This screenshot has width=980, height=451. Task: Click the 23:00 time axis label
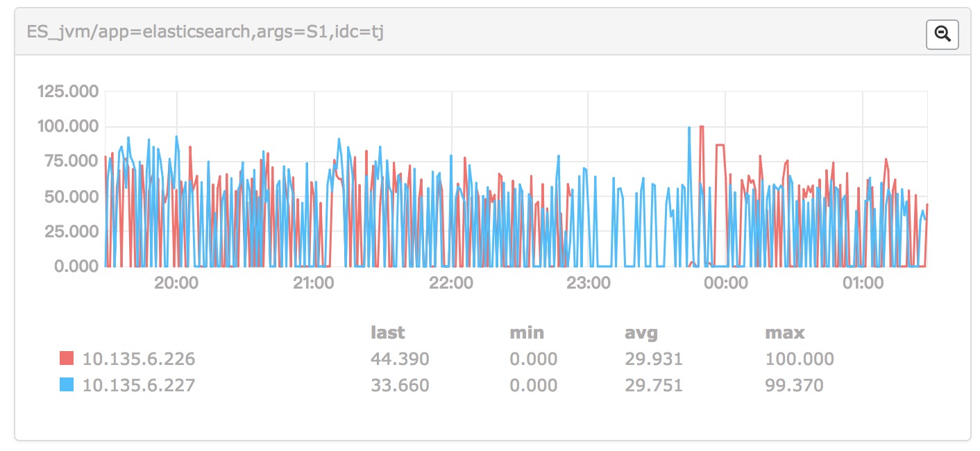pos(589,283)
